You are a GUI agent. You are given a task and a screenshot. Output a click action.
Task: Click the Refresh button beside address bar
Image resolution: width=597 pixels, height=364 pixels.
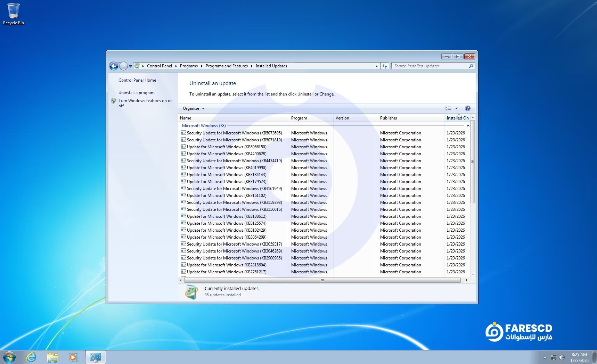coord(385,66)
